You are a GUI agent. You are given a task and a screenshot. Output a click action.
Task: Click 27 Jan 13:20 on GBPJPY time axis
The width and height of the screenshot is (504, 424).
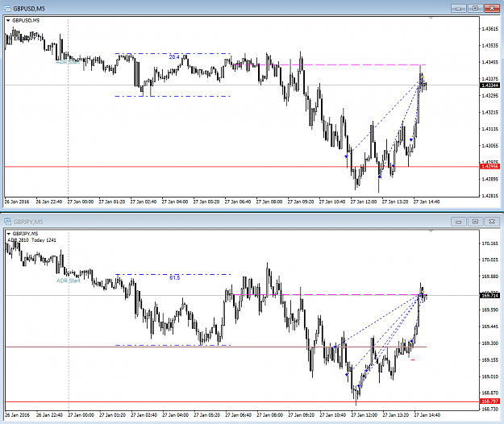pos(396,414)
